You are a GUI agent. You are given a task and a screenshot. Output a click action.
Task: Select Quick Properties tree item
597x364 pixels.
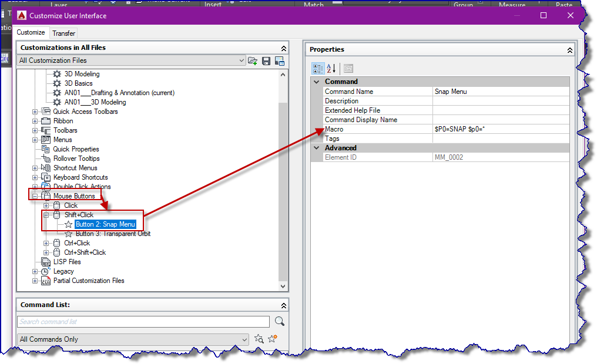76,149
